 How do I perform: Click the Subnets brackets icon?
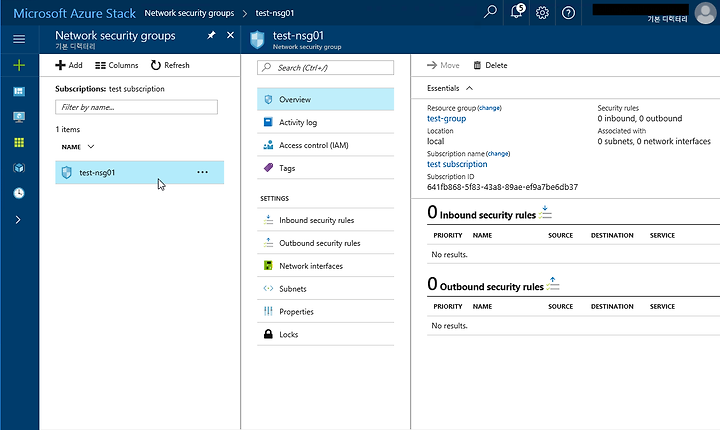coord(268,289)
